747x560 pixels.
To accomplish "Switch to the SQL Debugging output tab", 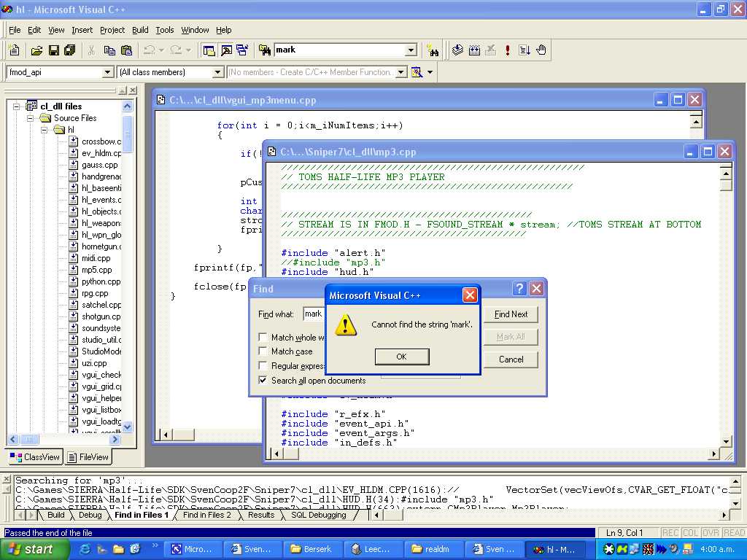I will tap(318, 515).
